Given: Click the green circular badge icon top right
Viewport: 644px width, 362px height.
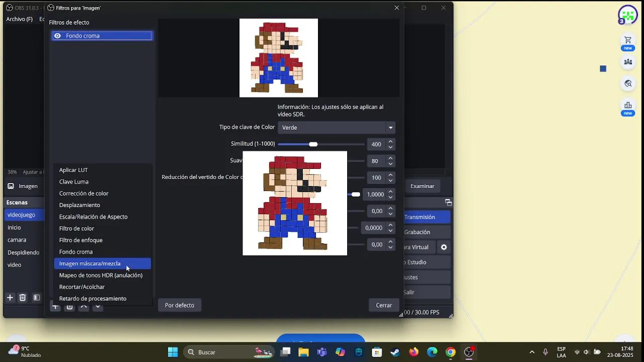Looking at the screenshot, I should [x=628, y=15].
